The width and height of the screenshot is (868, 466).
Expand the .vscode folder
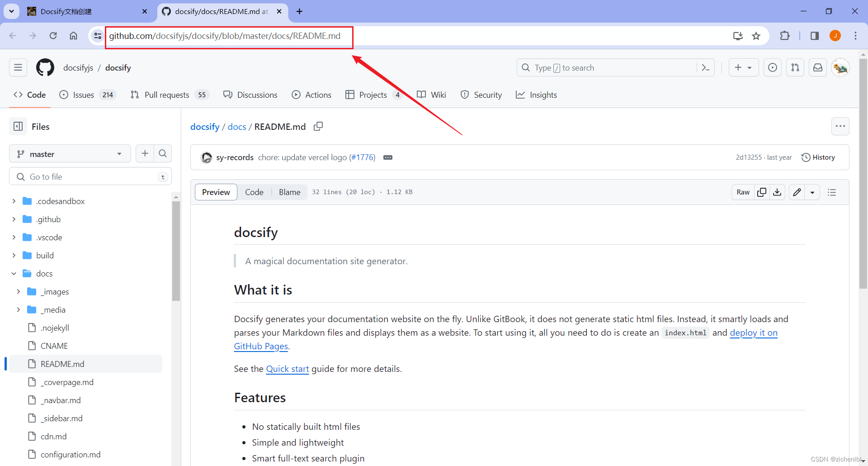(14, 237)
